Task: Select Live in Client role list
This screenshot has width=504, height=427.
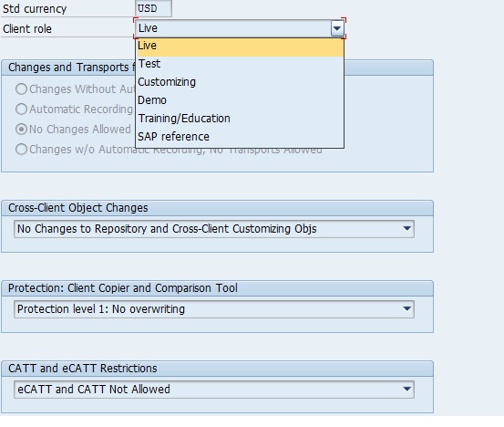Action: [x=240, y=47]
